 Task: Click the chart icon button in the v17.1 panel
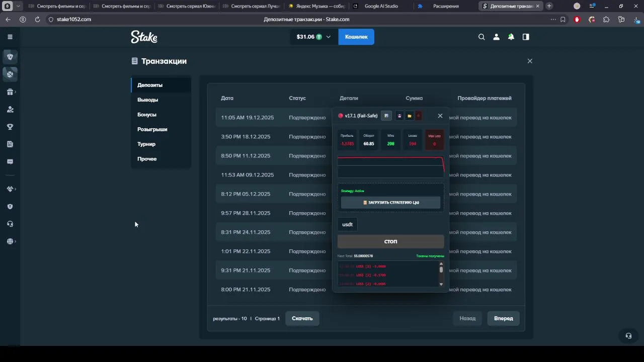(x=386, y=116)
